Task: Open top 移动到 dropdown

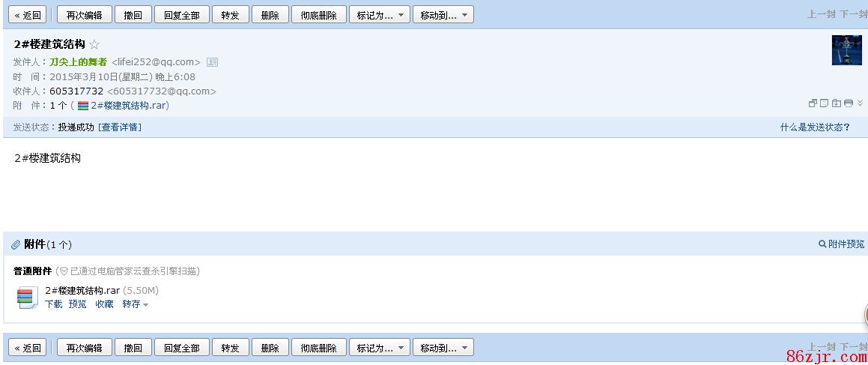Action: pyautogui.click(x=443, y=15)
